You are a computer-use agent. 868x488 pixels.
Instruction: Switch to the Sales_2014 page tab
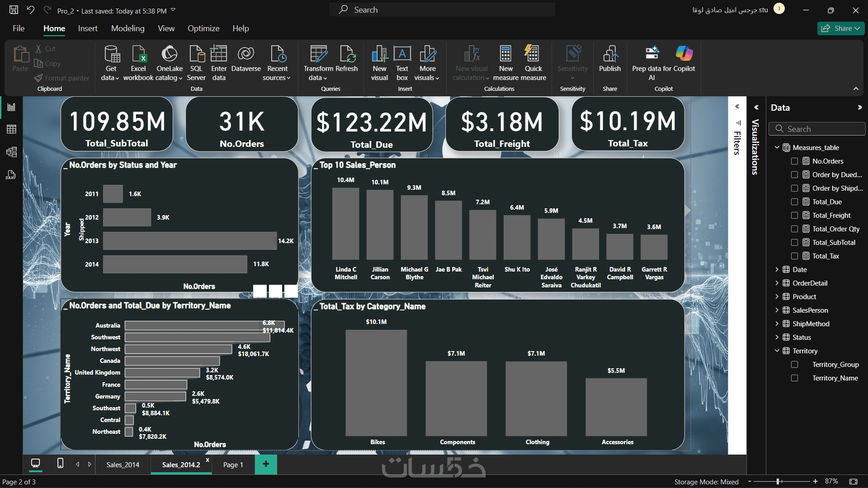click(123, 465)
